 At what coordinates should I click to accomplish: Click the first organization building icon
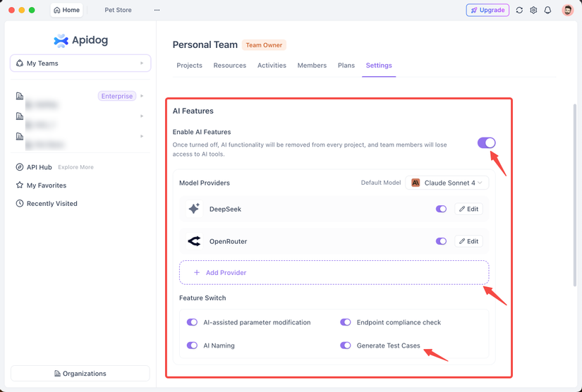point(20,96)
